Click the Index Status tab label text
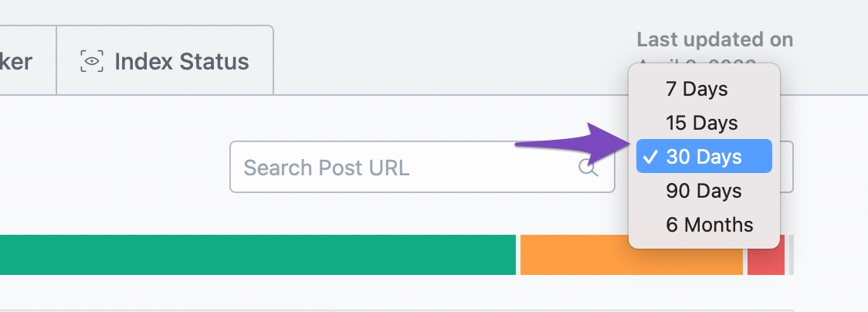The height and width of the screenshot is (312, 868). pyautogui.click(x=181, y=62)
